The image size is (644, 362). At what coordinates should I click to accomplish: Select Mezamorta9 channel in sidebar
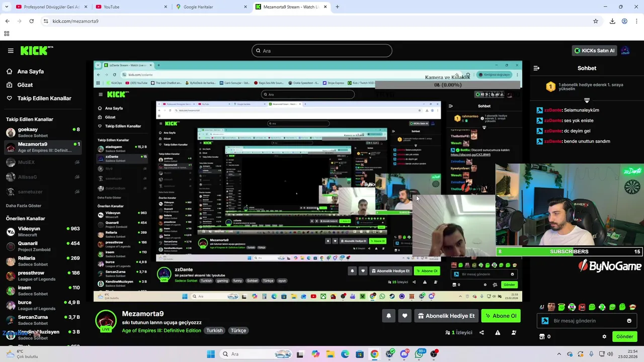click(x=43, y=147)
